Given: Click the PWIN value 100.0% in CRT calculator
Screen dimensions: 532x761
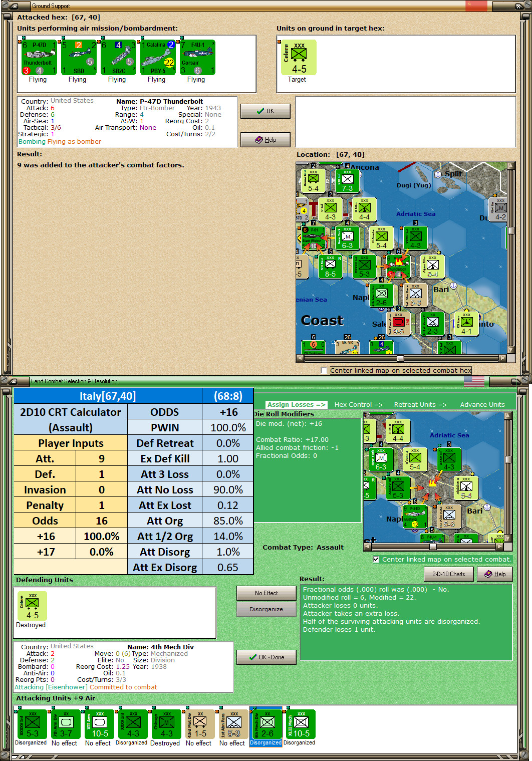Looking at the screenshot, I should pyautogui.click(x=228, y=427).
